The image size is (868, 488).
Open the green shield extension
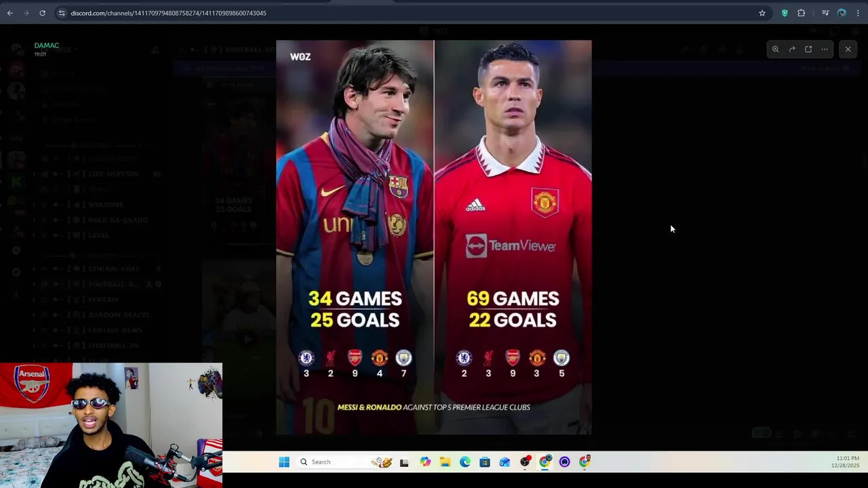[785, 13]
